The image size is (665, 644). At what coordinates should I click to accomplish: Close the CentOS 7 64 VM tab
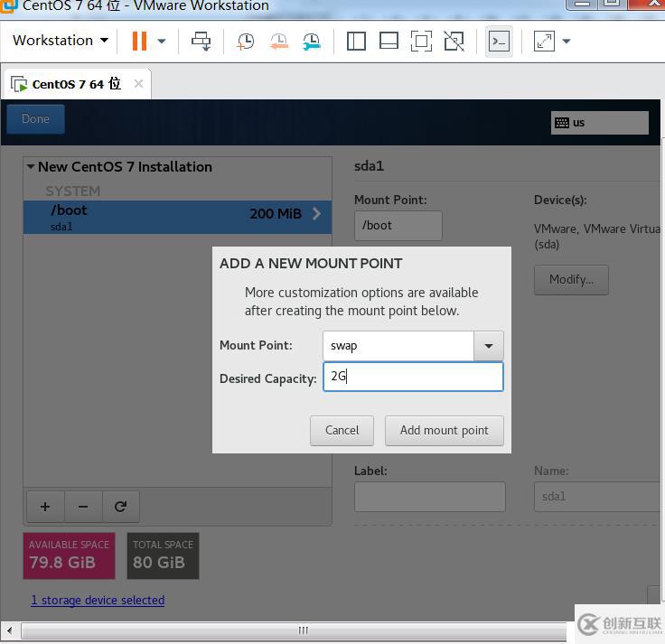138,83
